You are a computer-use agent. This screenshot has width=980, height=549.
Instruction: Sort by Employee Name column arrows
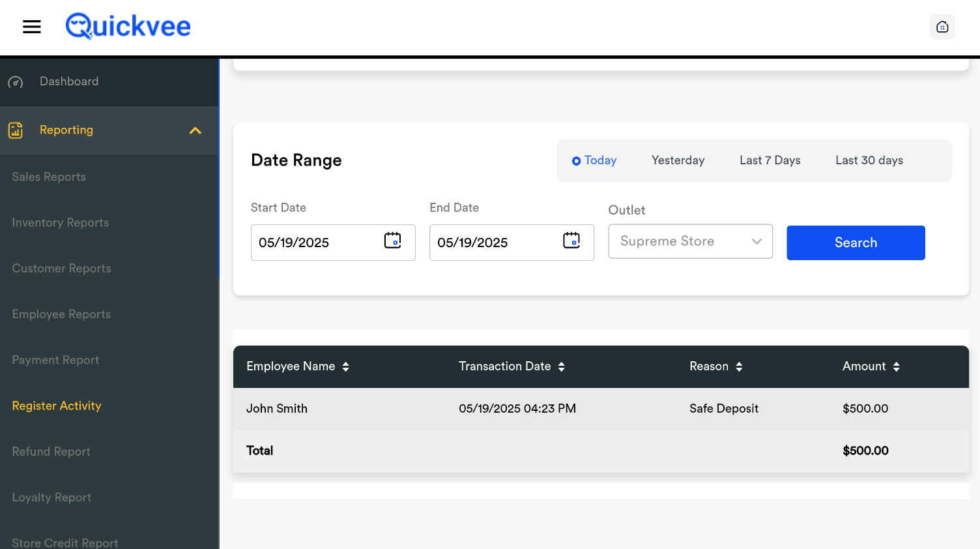click(346, 366)
